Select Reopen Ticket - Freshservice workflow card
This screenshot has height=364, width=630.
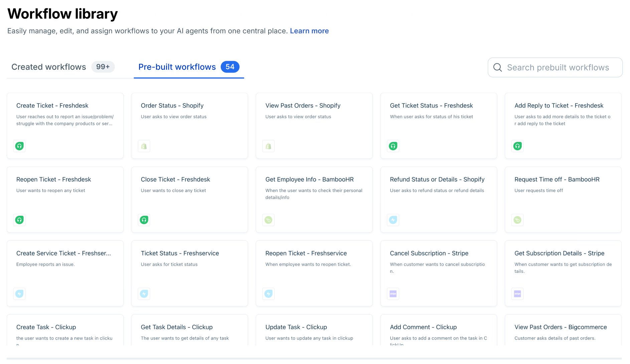click(314, 274)
